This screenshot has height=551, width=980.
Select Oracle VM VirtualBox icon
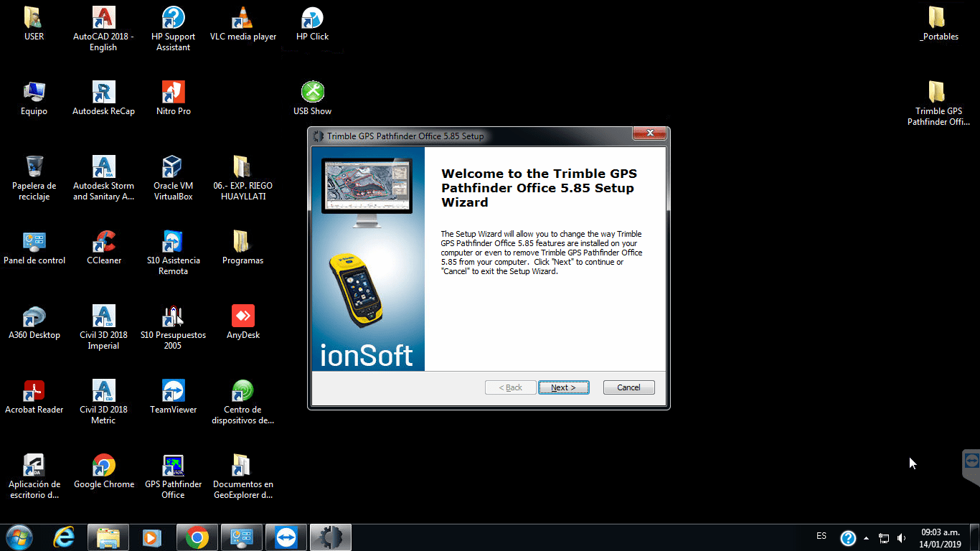pyautogui.click(x=173, y=168)
